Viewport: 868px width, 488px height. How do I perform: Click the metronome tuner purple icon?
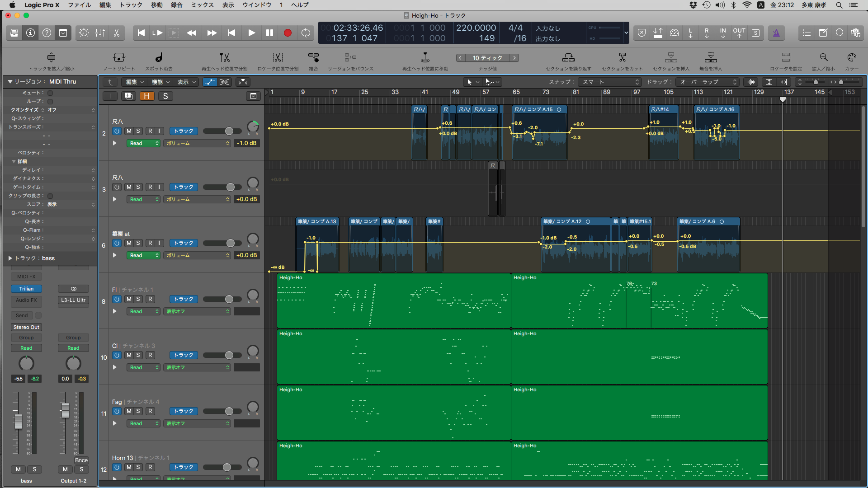[x=776, y=33]
